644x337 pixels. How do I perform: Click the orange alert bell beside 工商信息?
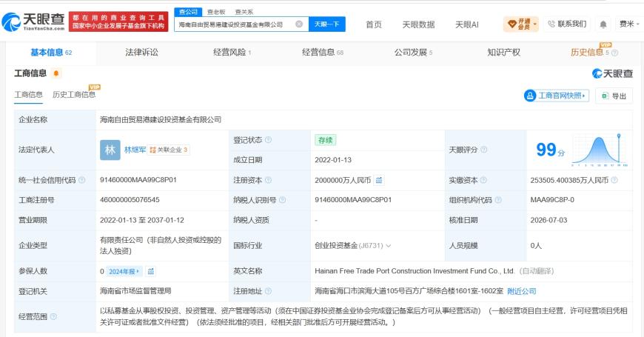[x=56, y=73]
